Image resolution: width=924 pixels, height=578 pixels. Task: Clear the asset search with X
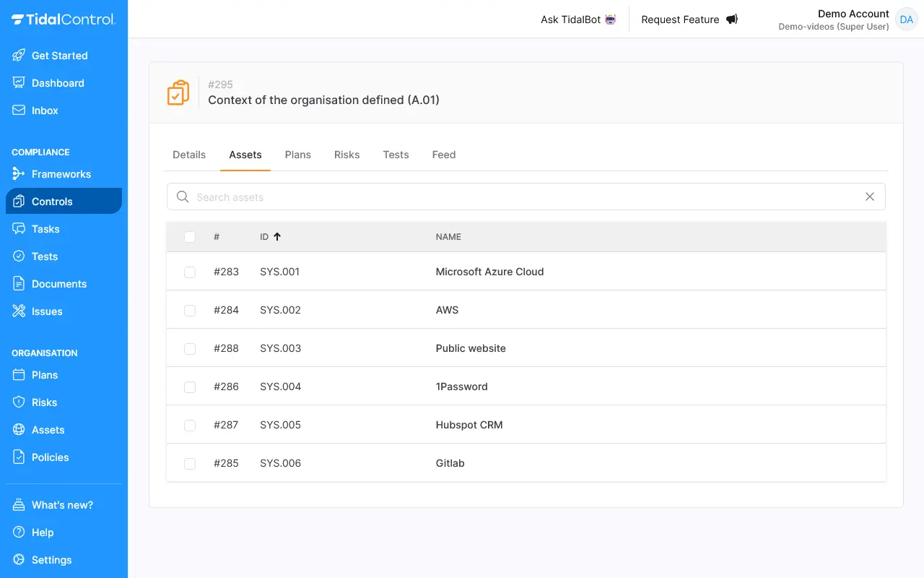870,197
